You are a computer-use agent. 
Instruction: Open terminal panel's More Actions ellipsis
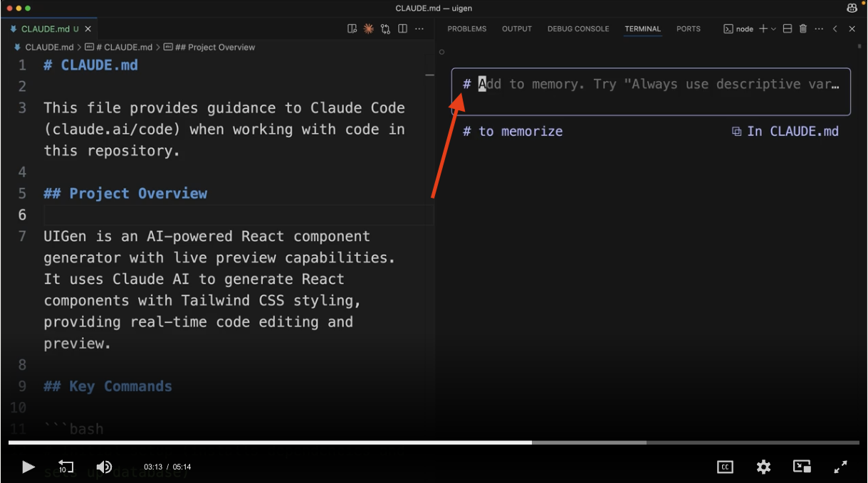tap(819, 29)
